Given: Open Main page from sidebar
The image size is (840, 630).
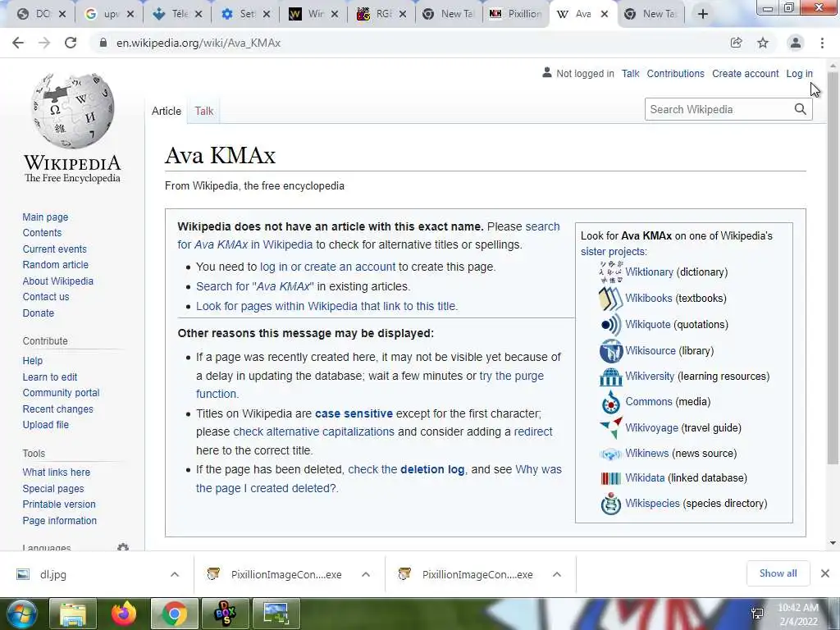Looking at the screenshot, I should point(45,217).
